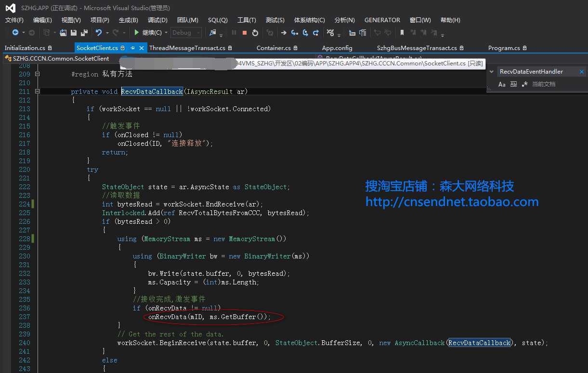
Task: Open the 体系结构(C) menu
Action: (x=309, y=20)
